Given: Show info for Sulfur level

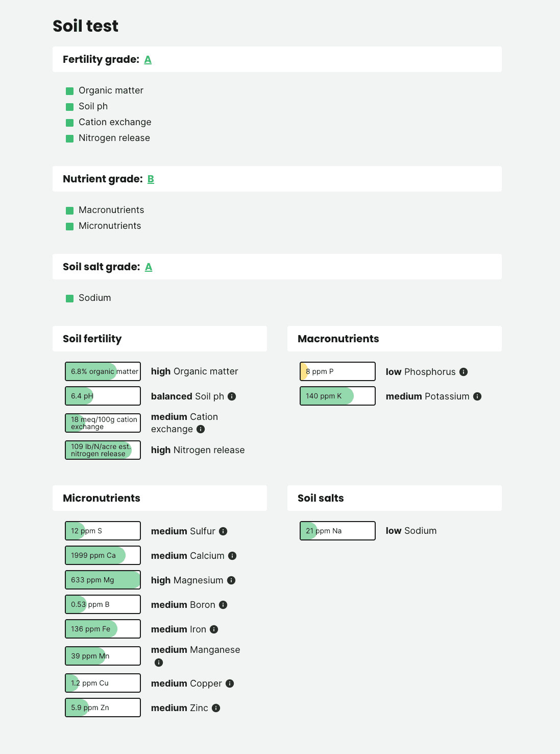Looking at the screenshot, I should point(223,531).
